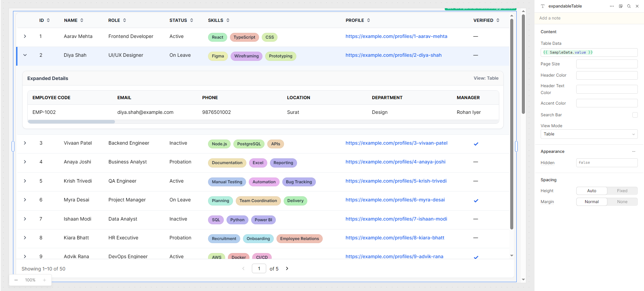
Task: Expand the Aarav Mehta row
Action: (25, 36)
